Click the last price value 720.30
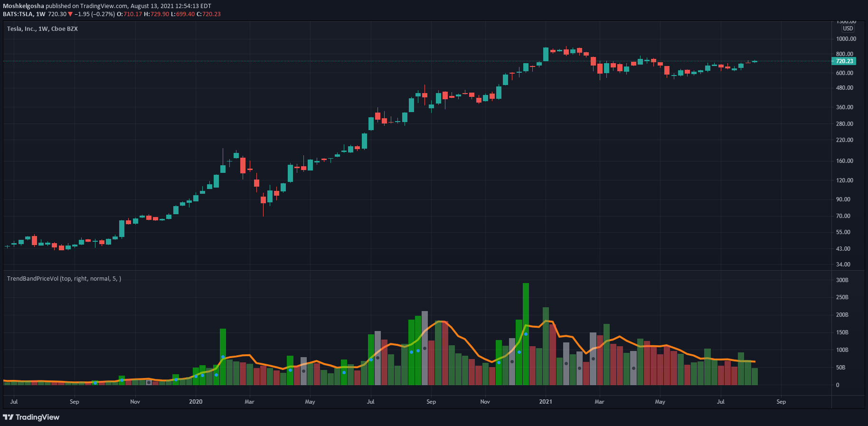The width and height of the screenshot is (868, 426). point(57,14)
